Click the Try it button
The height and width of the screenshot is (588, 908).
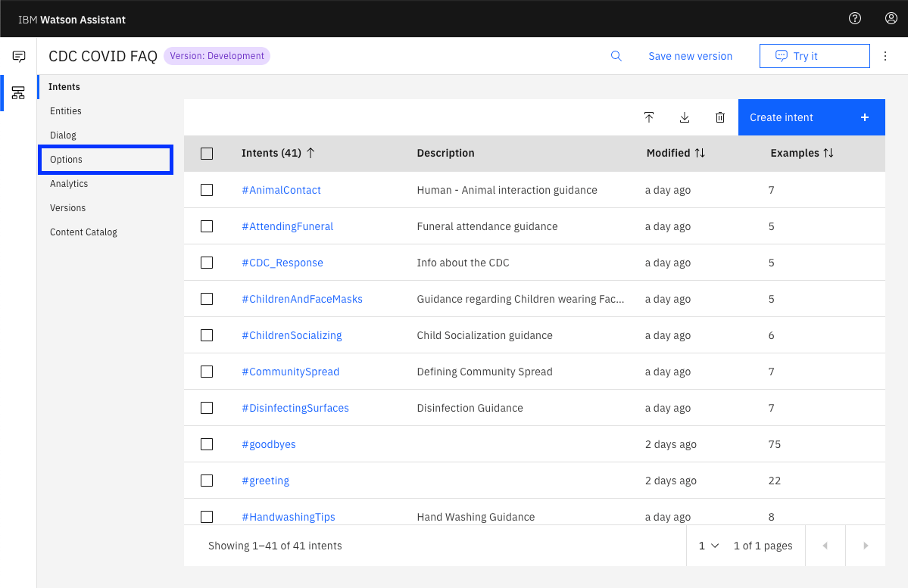pos(815,56)
